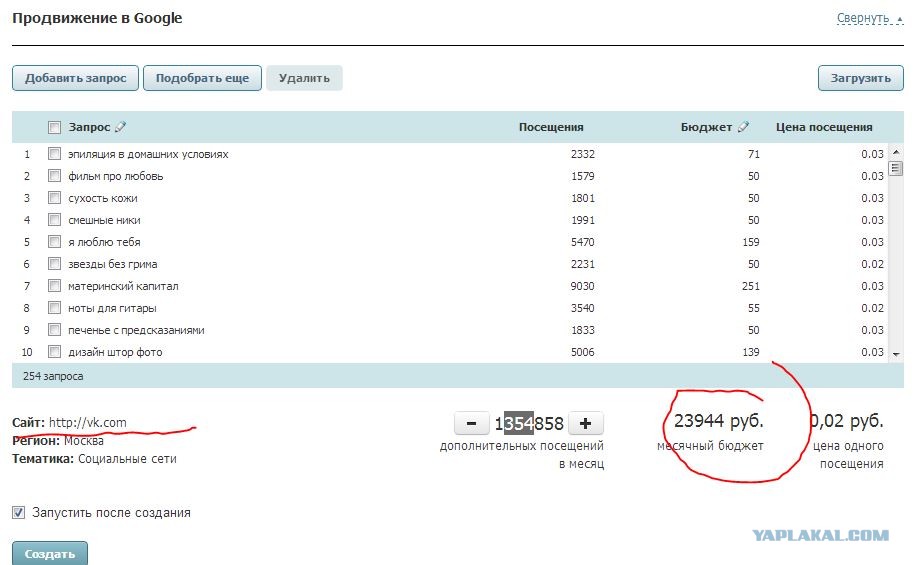The width and height of the screenshot is (915, 565).
Task: Toggle the select-all checkbox in header
Action: [x=55, y=127]
